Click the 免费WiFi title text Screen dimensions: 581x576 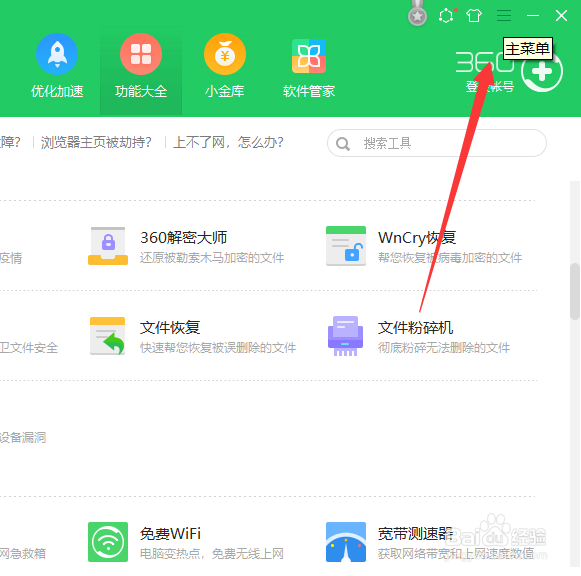[170, 534]
